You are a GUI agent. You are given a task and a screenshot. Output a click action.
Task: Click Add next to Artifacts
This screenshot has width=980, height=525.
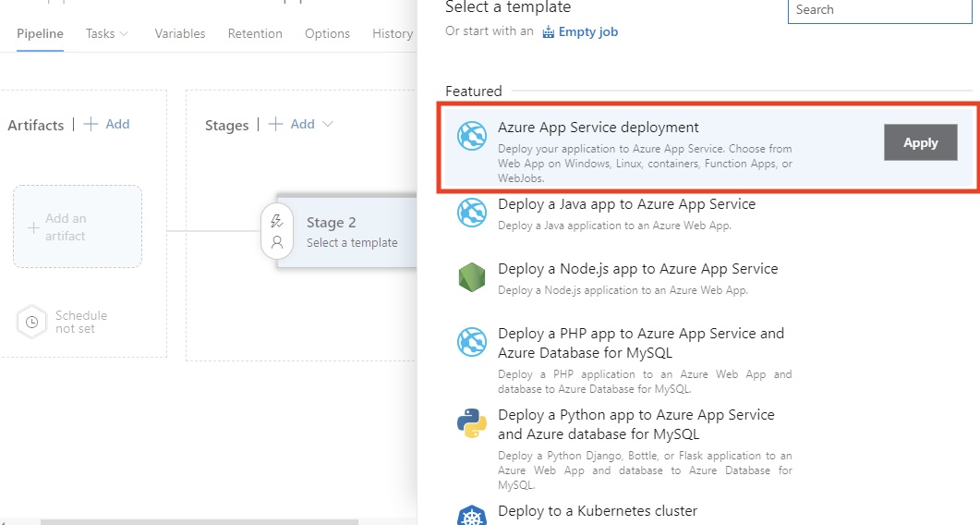(117, 124)
